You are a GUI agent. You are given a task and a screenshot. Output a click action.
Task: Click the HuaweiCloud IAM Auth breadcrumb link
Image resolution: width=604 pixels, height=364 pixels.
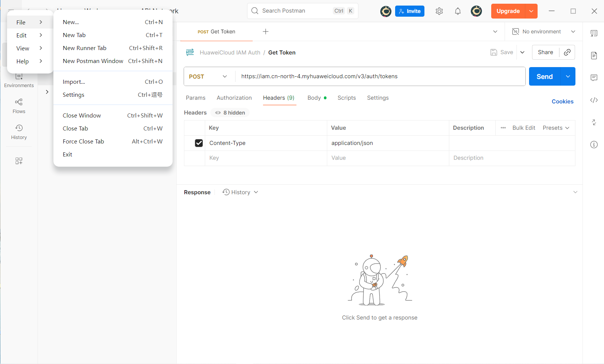[230, 53]
